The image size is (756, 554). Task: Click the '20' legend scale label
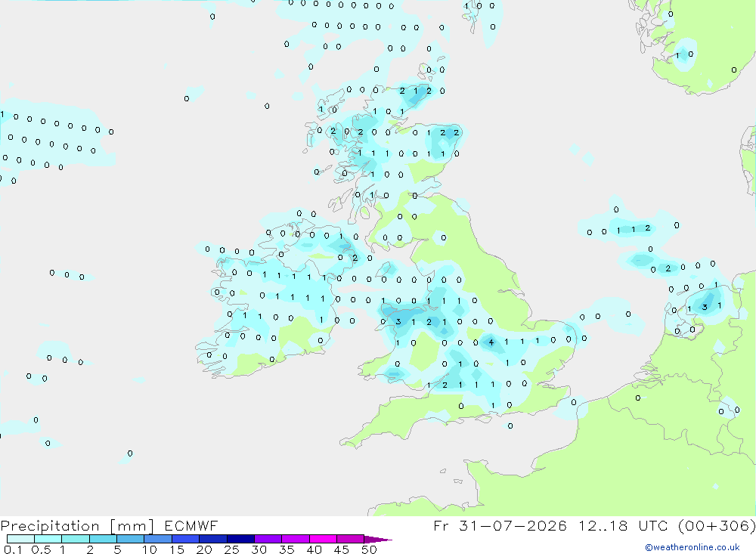pyautogui.click(x=204, y=549)
